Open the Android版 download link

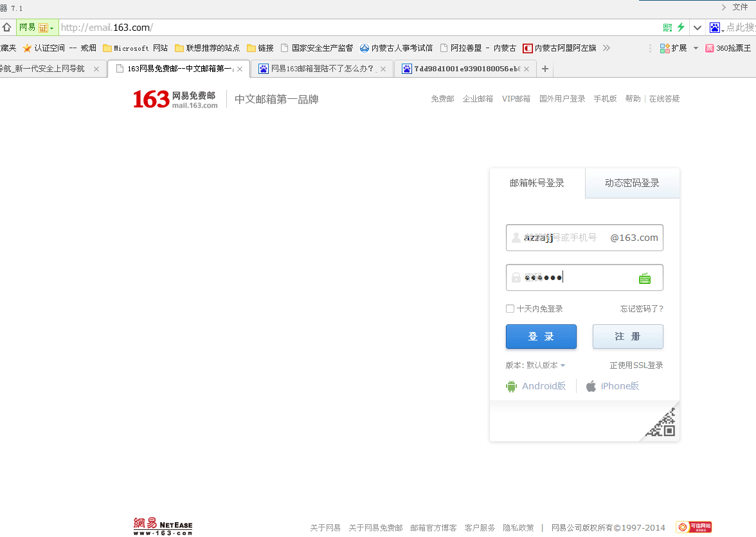(x=535, y=386)
